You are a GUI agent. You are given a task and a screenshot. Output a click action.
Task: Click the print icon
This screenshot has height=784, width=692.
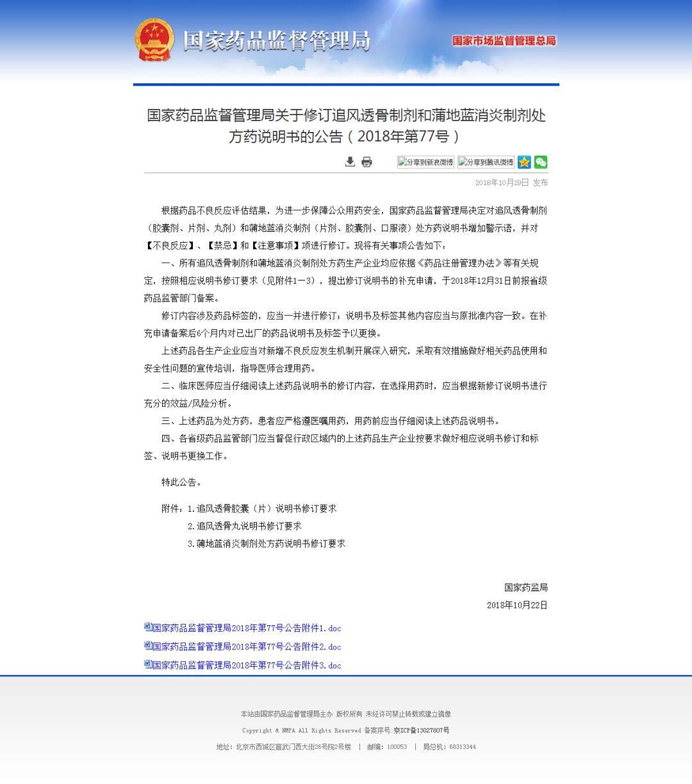[366, 162]
